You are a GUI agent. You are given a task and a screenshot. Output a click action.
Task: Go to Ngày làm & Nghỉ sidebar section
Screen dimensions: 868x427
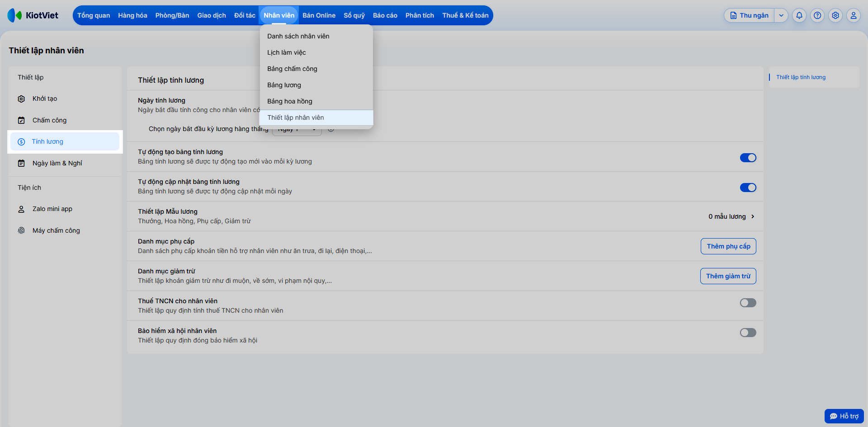click(65, 163)
